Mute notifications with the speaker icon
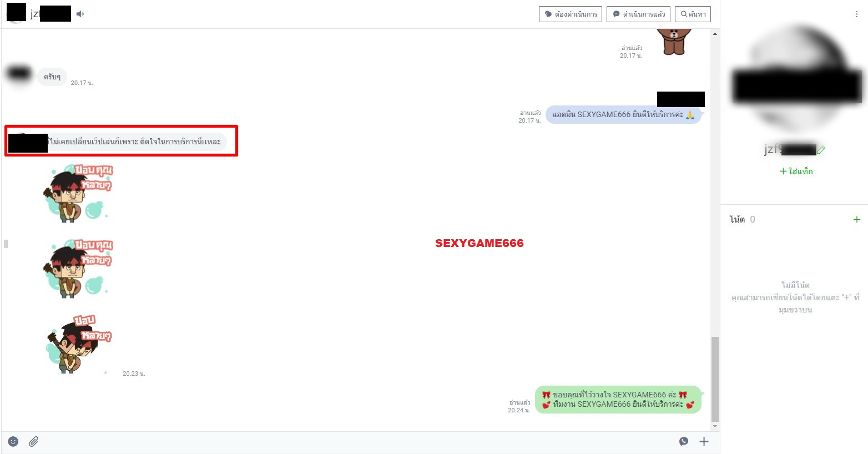 (x=80, y=14)
